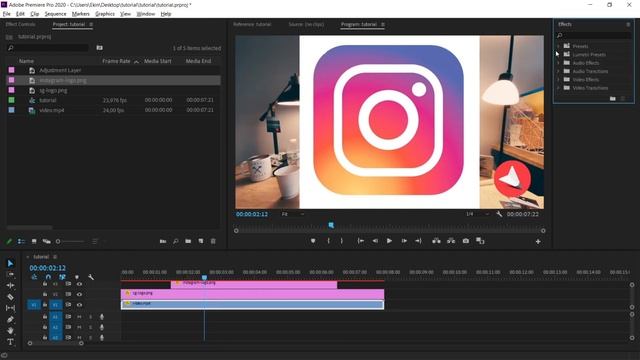Select the Hand tool
This screenshot has width=640, height=360.
[x=10, y=330]
